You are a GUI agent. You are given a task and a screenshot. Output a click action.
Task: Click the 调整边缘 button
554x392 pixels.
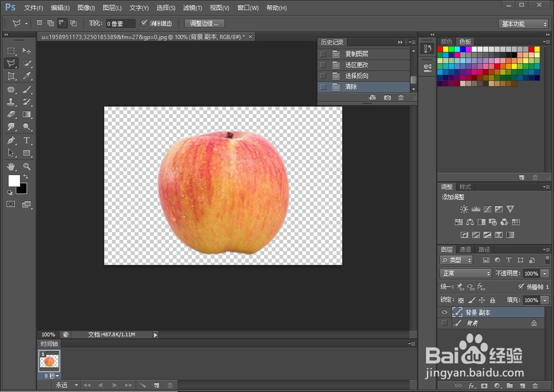tap(204, 24)
